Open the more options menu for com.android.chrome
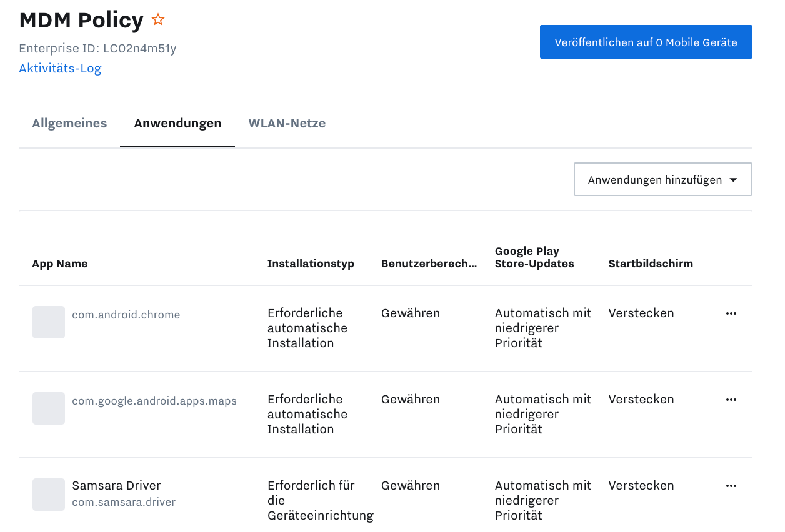This screenshot has width=785, height=532. [x=731, y=313]
